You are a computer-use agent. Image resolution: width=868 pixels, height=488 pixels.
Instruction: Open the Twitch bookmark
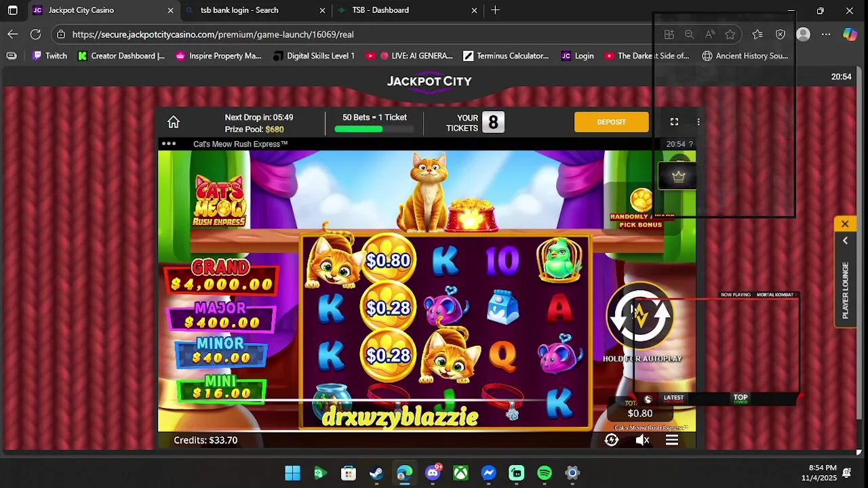coord(50,56)
